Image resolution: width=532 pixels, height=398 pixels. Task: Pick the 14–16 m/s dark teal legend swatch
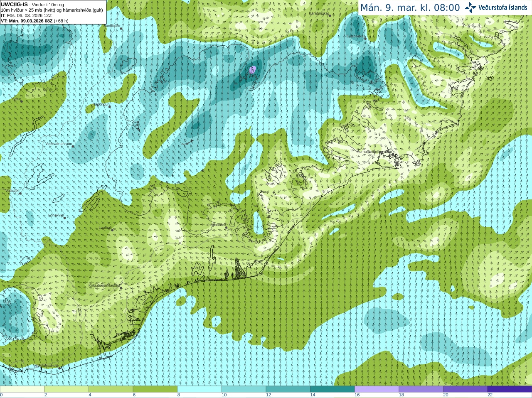(x=332, y=389)
